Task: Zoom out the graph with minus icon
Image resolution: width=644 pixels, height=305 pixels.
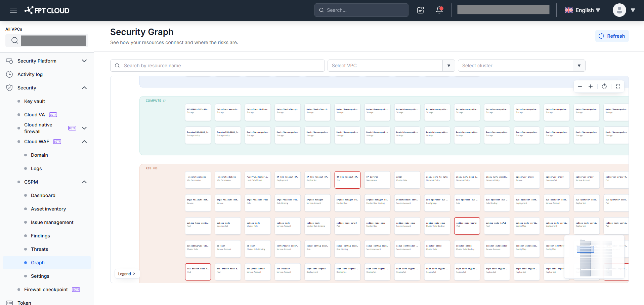Action: [x=580, y=86]
